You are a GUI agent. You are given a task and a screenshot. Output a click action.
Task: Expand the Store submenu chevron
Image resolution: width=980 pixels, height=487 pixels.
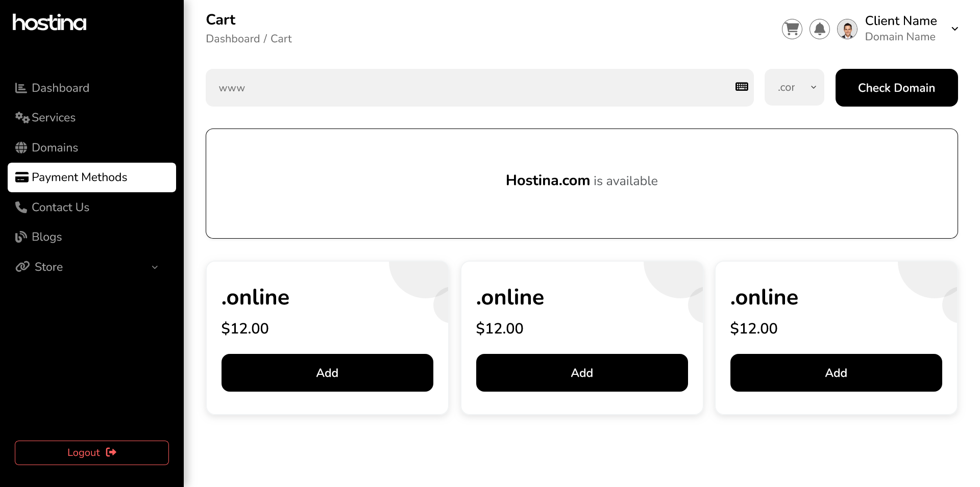point(155,267)
